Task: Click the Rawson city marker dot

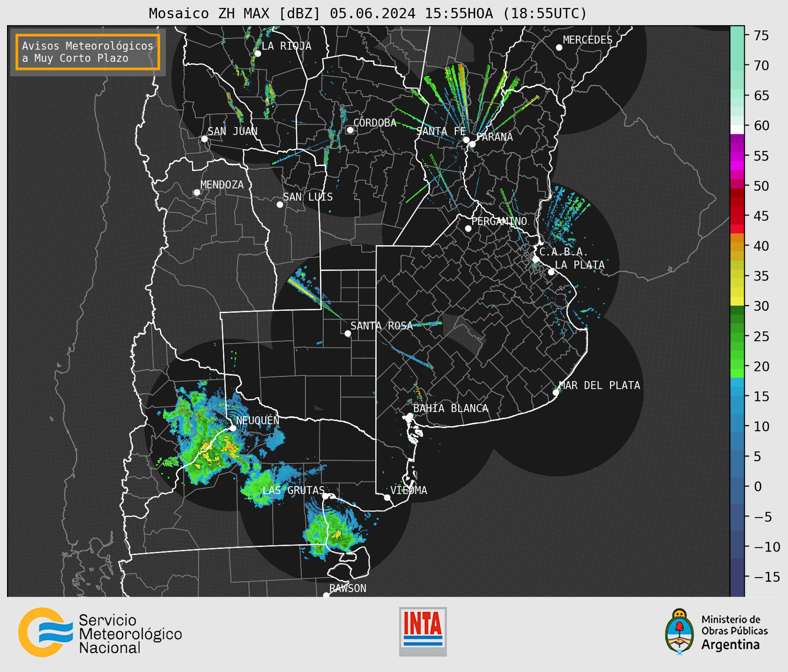Action: (x=326, y=595)
